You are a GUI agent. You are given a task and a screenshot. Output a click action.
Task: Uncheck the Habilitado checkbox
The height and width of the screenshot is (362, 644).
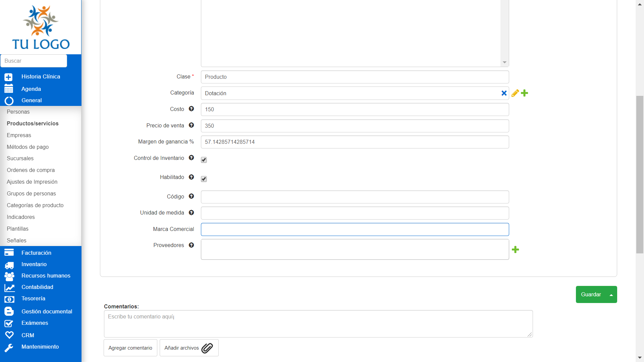click(x=204, y=179)
